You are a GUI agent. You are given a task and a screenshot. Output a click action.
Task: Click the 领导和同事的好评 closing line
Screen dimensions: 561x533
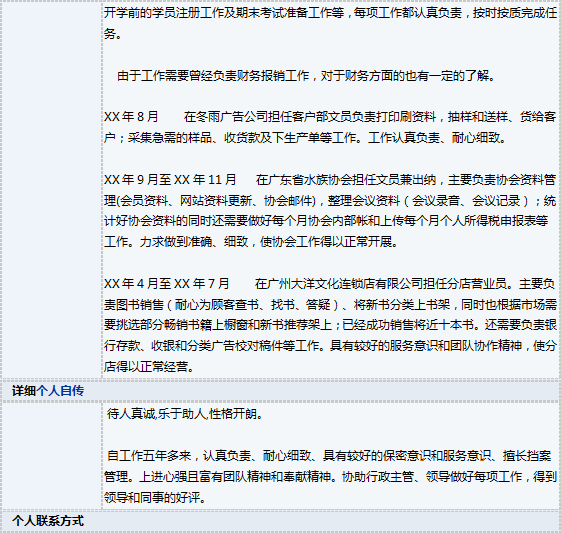click(155, 497)
